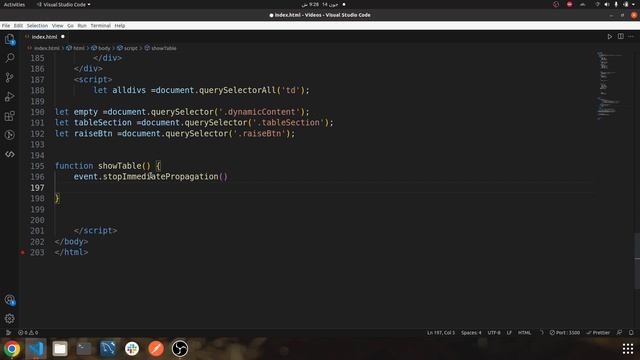Switch to Visual Studio Code in dock
This screenshot has height=360, width=640.
point(36,349)
